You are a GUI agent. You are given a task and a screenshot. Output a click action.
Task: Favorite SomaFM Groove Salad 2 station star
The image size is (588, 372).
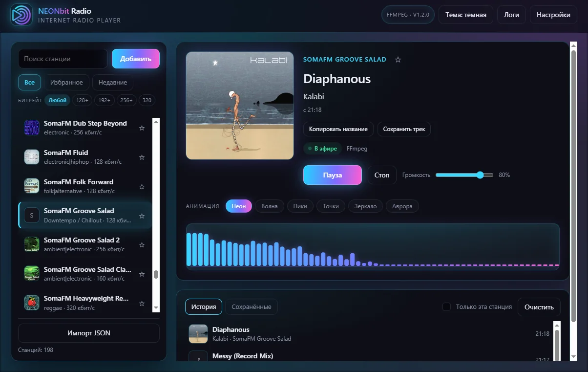[142, 245]
